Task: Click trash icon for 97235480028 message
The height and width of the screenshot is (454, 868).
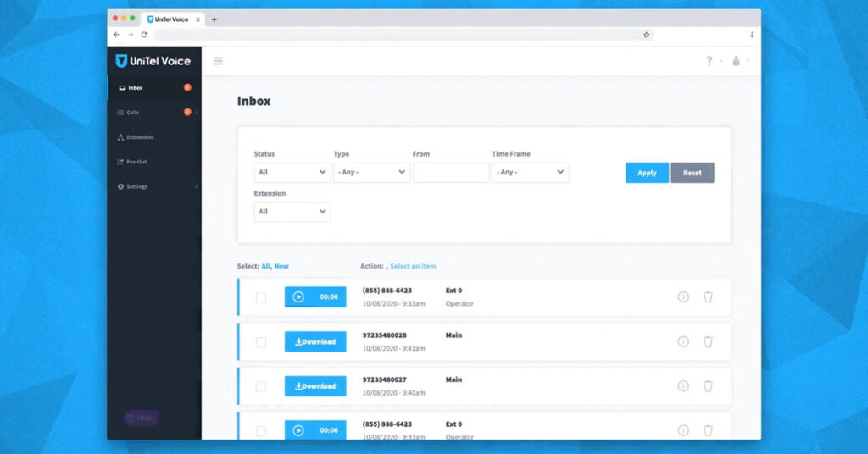Action: point(708,341)
